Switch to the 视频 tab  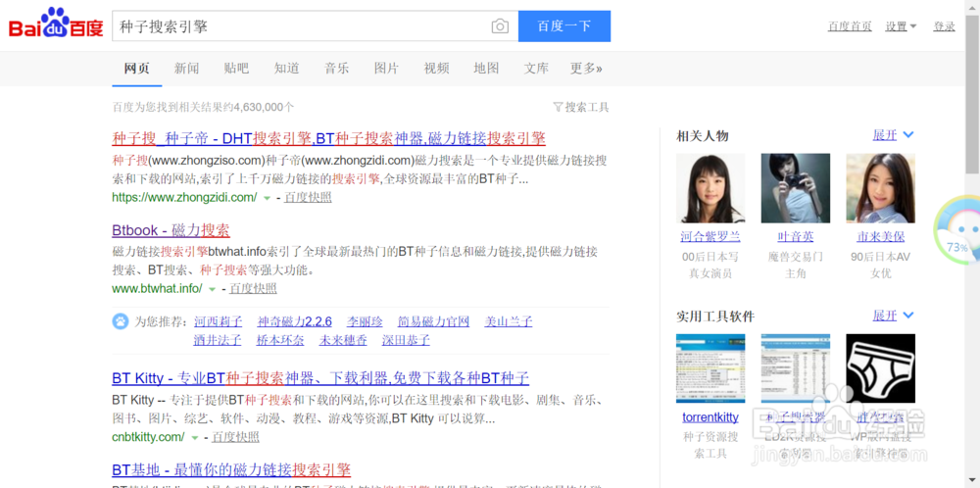[x=436, y=69]
